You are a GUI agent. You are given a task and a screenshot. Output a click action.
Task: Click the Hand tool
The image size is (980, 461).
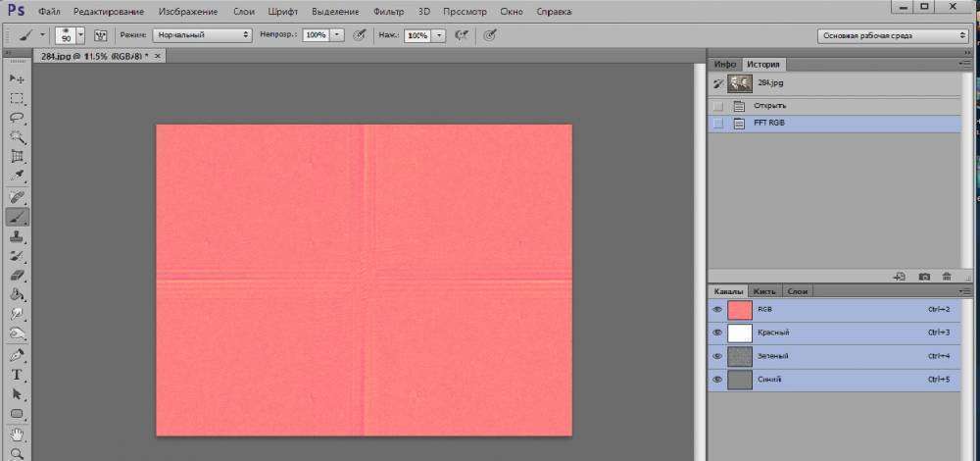pyautogui.click(x=17, y=433)
